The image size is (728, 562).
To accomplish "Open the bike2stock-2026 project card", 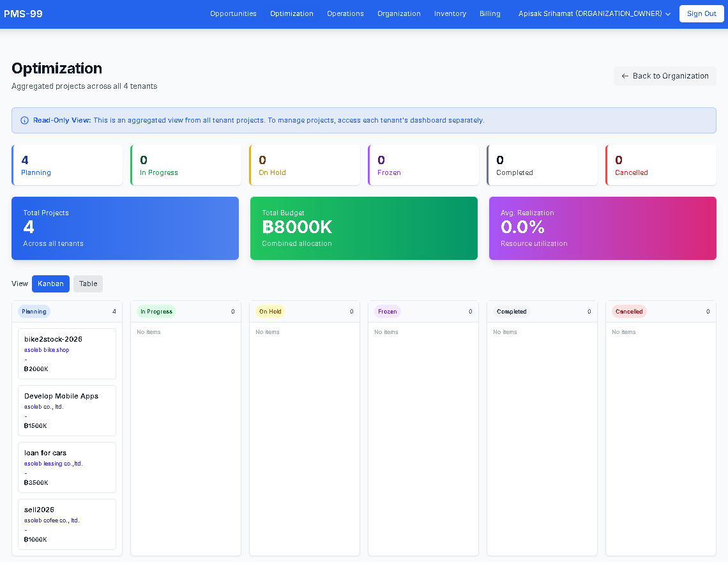I will point(66,353).
